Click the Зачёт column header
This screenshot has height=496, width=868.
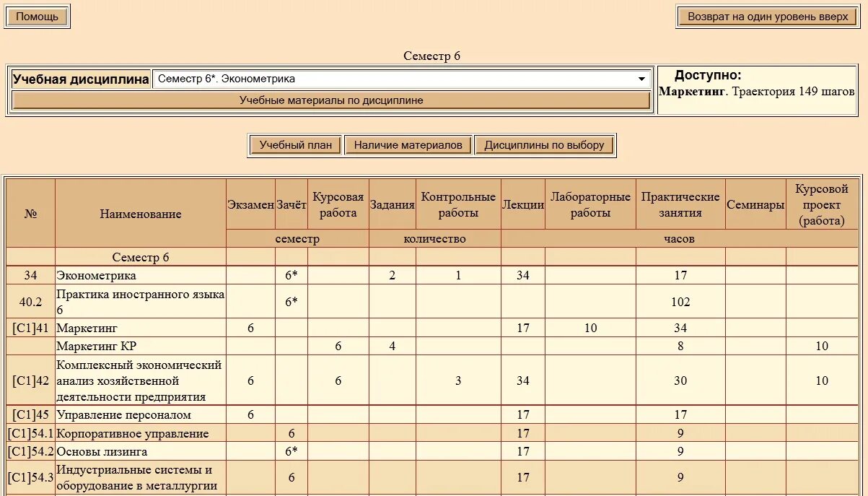tap(291, 204)
